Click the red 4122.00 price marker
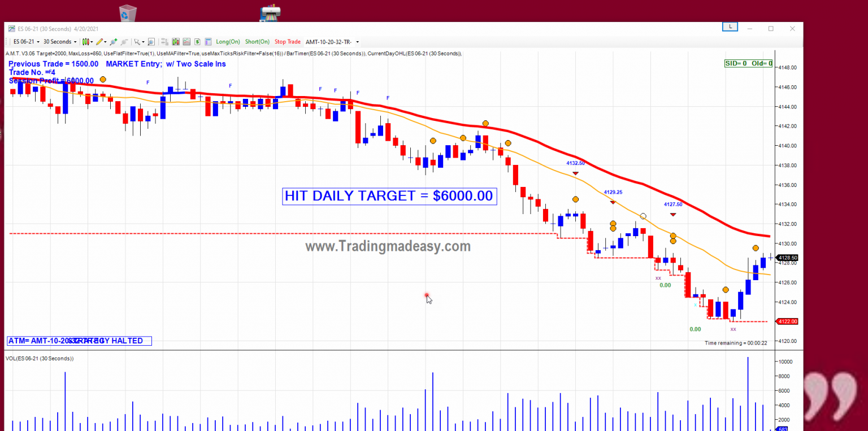The height and width of the screenshot is (431, 868). pos(788,321)
